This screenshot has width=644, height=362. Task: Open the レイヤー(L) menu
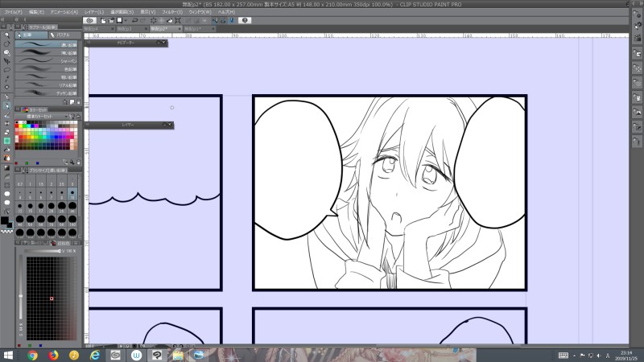(94, 12)
